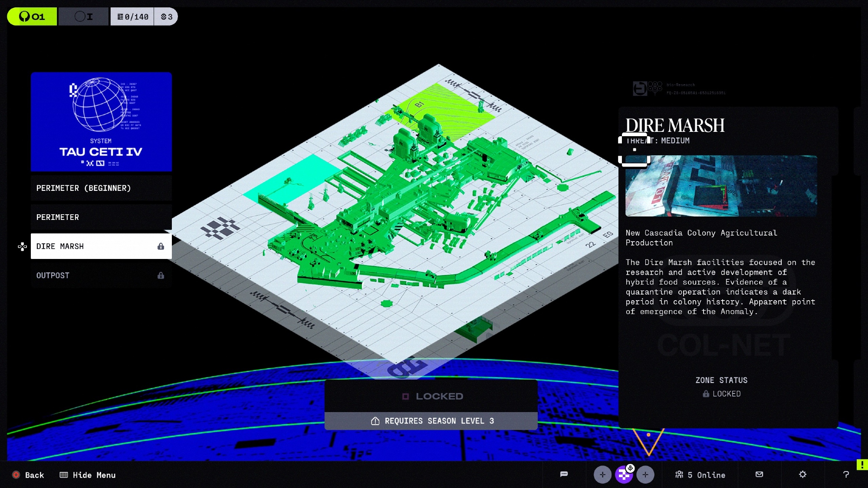Open the help question mark

[846, 474]
